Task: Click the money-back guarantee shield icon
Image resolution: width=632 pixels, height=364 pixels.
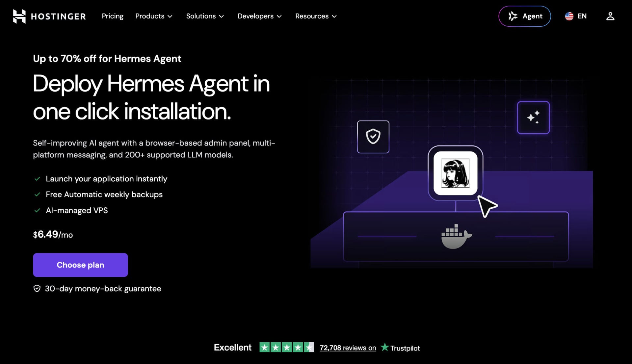Action: (x=37, y=289)
